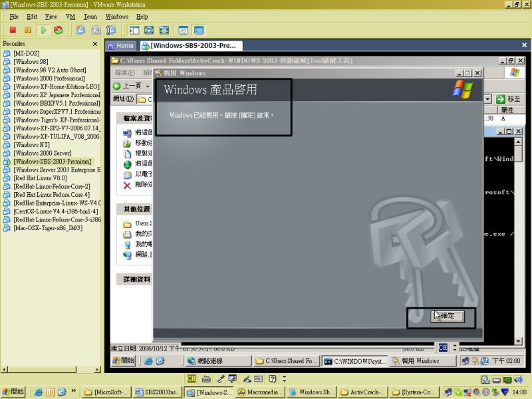Image resolution: width=532 pixels, height=399 pixels.
Task: Click host taskbar Macromedia... button
Action: [260, 392]
